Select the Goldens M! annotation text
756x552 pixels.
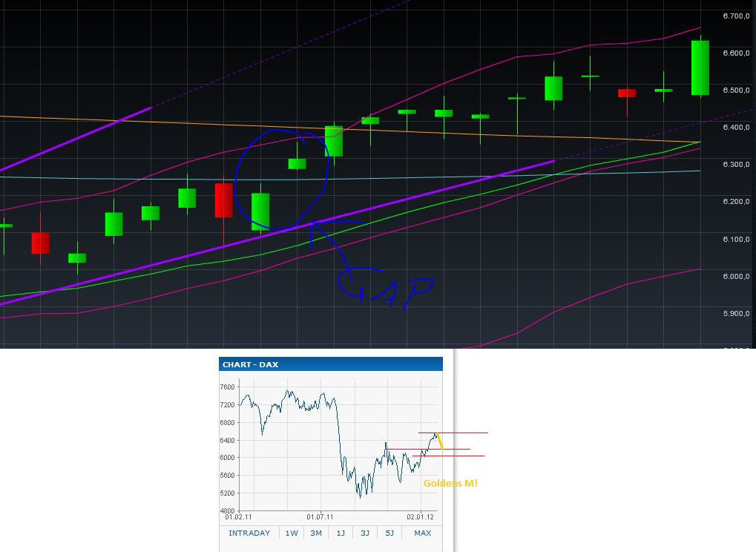tap(449, 483)
